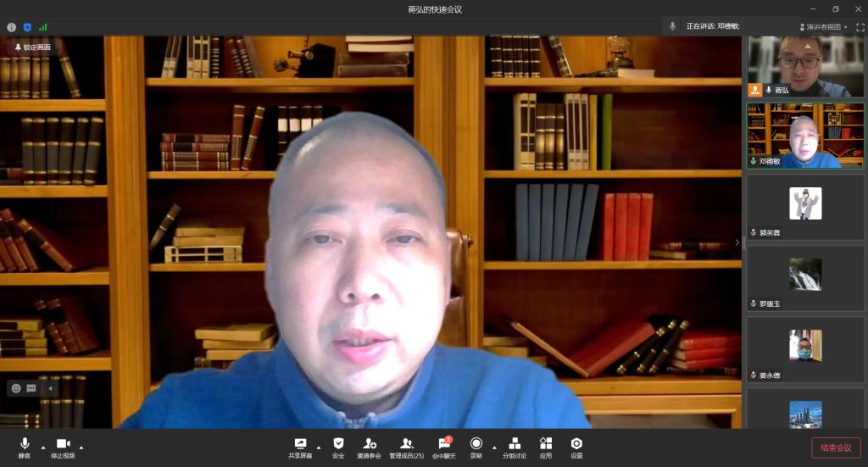The height and width of the screenshot is (467, 868).
Task: Toggle 录制 recording button
Action: point(476,444)
